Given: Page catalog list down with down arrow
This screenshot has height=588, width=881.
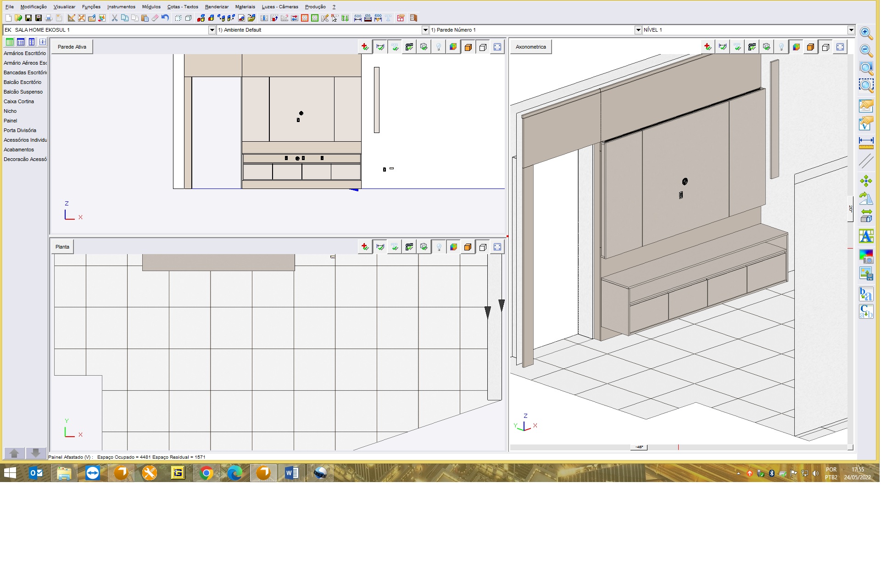Looking at the screenshot, I should [x=36, y=453].
